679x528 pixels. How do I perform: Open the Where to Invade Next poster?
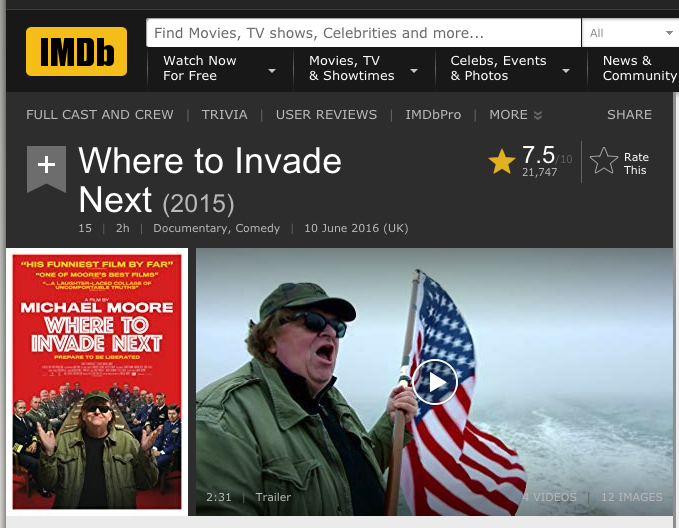pos(96,382)
